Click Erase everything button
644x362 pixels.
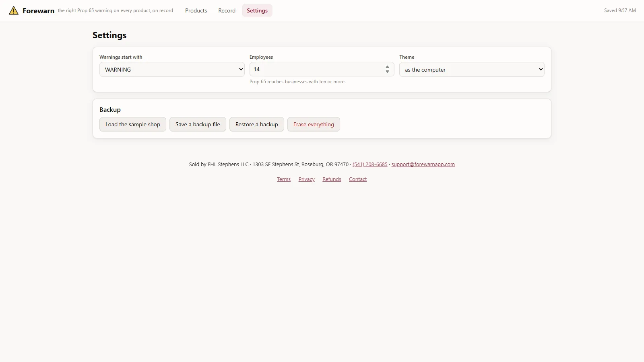[x=314, y=124]
